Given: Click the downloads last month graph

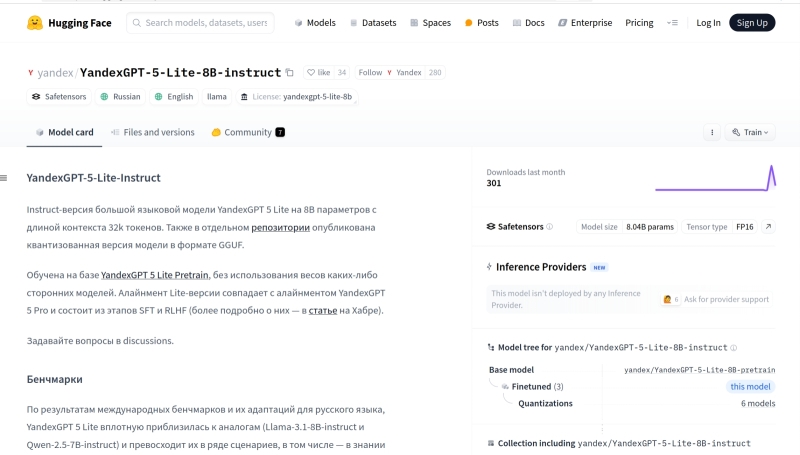Looking at the screenshot, I should pyautogui.click(x=714, y=178).
